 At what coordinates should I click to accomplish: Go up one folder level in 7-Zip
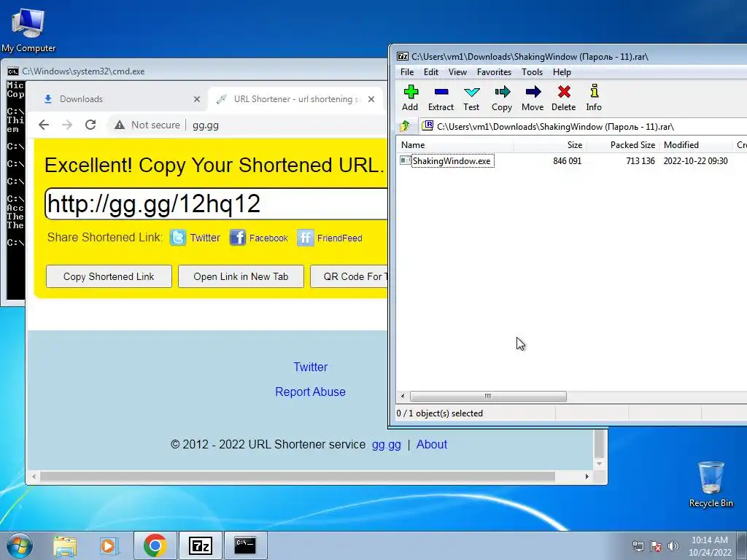click(405, 126)
